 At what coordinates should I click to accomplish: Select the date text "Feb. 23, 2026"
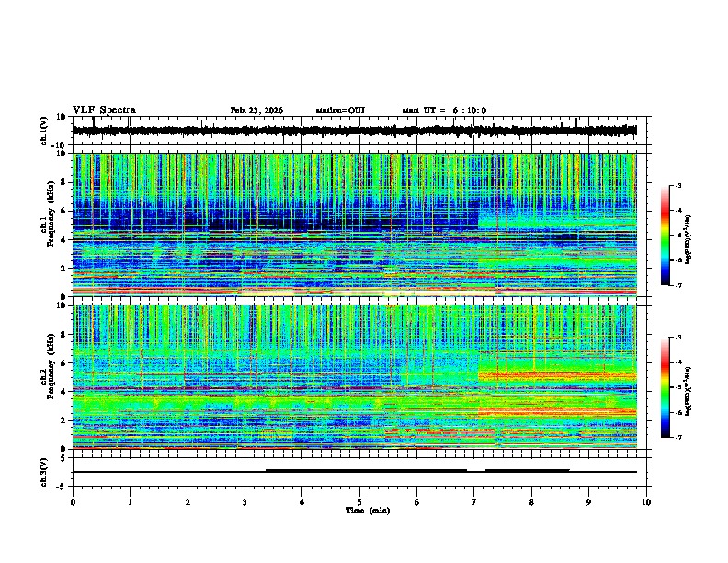tap(256, 110)
